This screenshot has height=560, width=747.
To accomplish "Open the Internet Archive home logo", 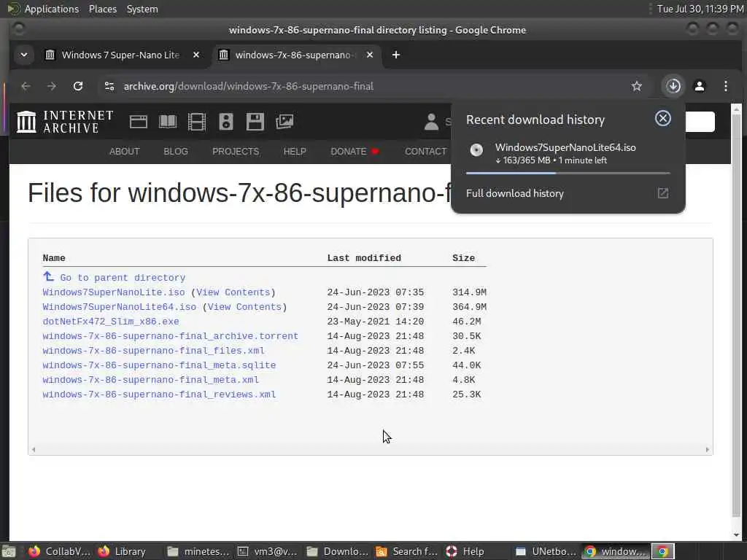I will [x=65, y=122].
